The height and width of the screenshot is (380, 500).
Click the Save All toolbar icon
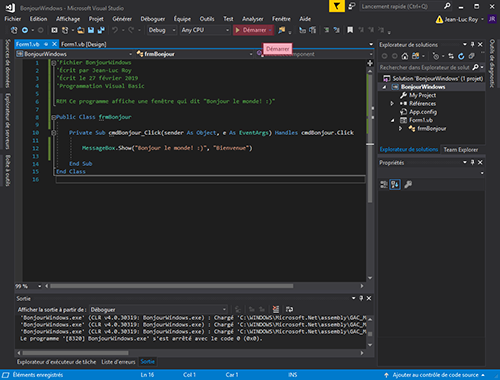coord(101,30)
